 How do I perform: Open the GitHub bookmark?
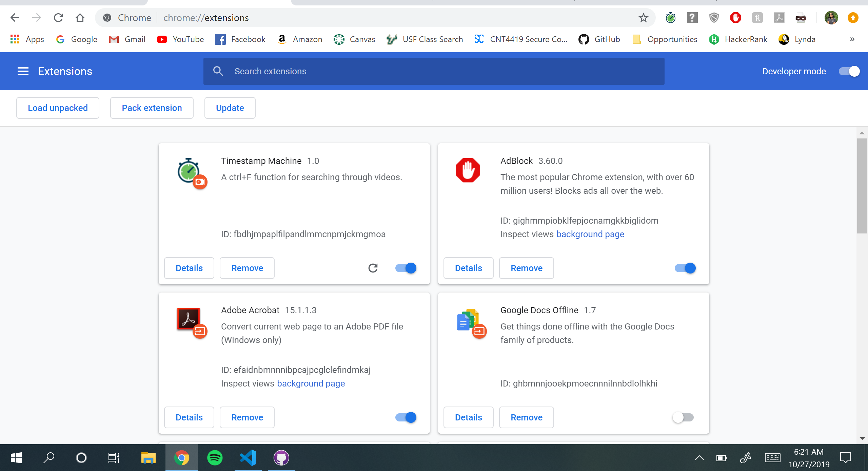tap(599, 39)
